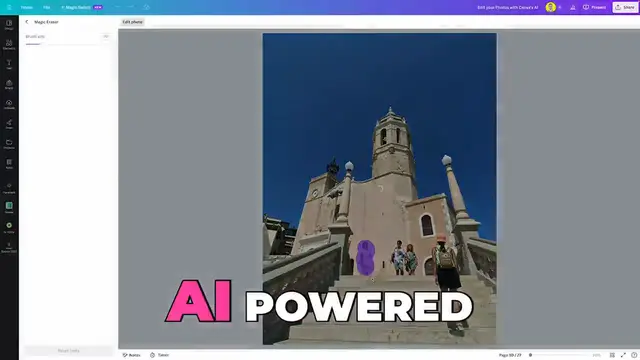This screenshot has width=640, height=360.
Task: Open the Text sidebar panel
Action: (x=9, y=64)
